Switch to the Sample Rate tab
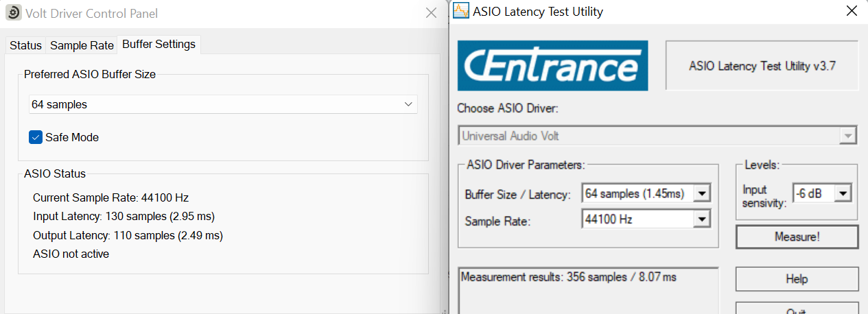 point(82,45)
